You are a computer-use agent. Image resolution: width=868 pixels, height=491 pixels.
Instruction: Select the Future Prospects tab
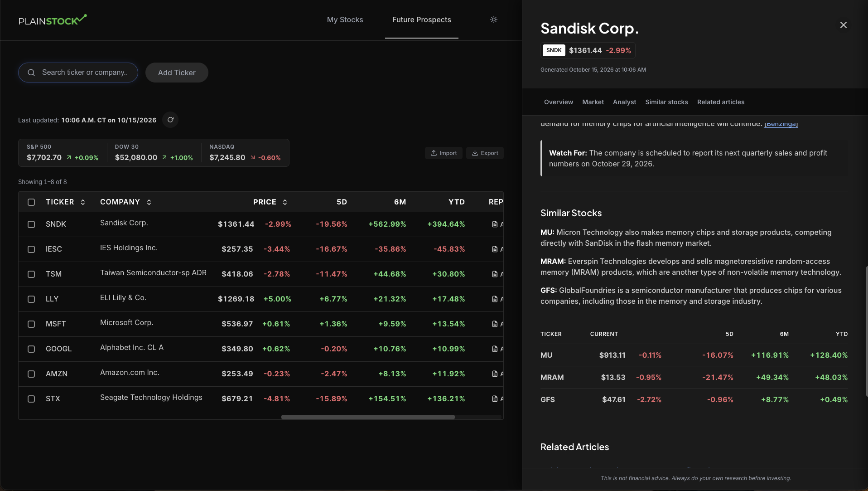point(421,20)
